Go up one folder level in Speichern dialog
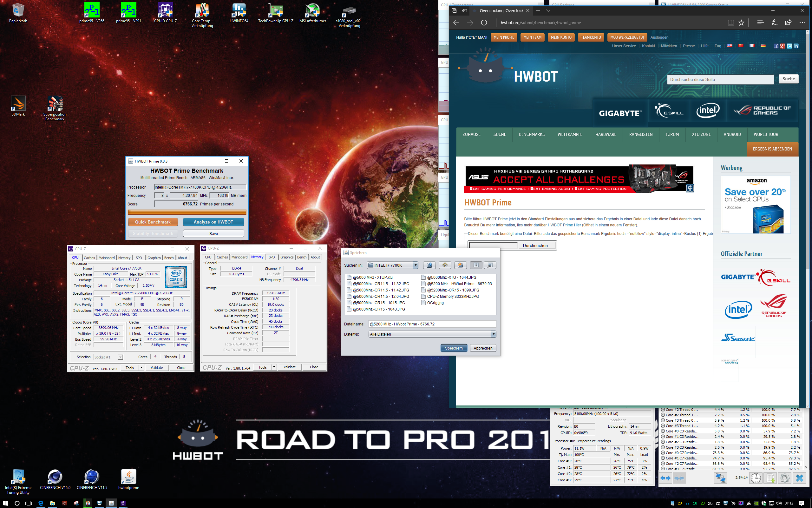 (429, 265)
